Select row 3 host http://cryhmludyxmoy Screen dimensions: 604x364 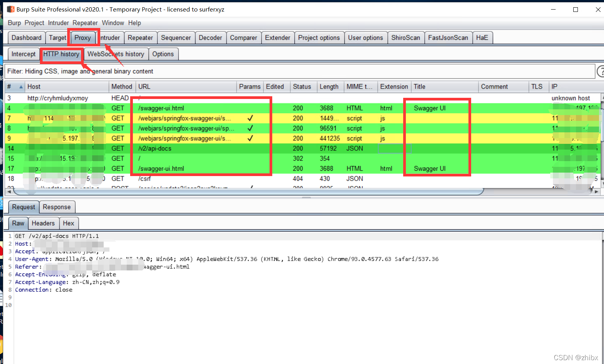(x=58, y=98)
